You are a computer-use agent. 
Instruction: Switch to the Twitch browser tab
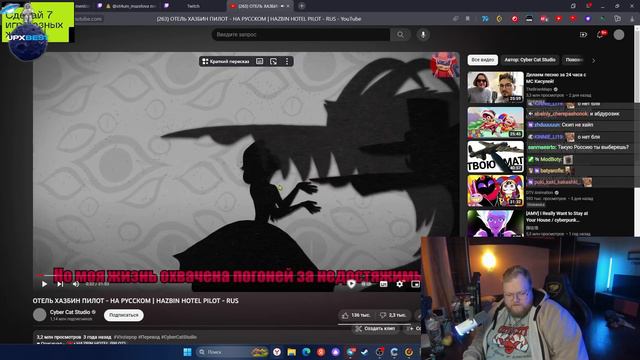tap(193, 6)
